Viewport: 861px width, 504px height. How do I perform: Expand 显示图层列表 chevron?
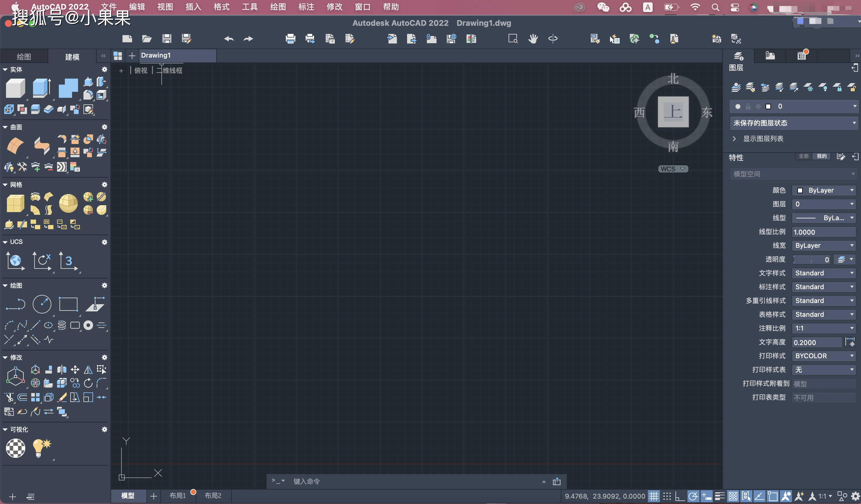[x=734, y=139]
